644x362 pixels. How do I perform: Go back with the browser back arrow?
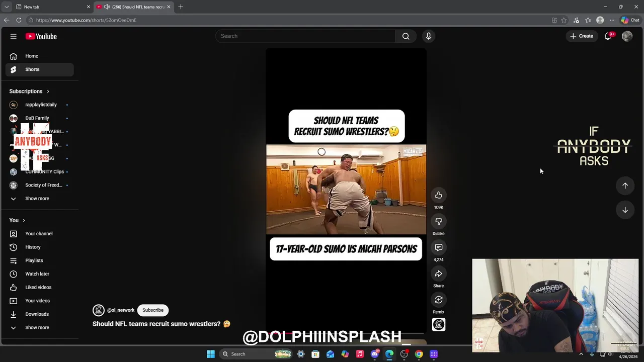[x=7, y=20]
